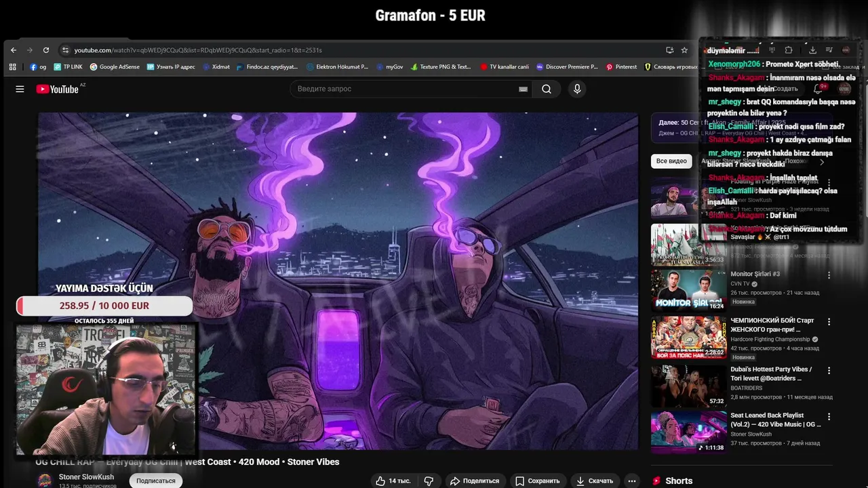Click the YouTube logo
The width and height of the screenshot is (868, 488).
pyautogui.click(x=58, y=89)
